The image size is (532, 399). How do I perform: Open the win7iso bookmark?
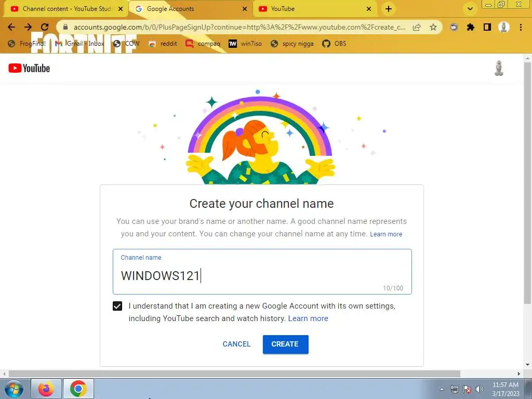pos(245,44)
